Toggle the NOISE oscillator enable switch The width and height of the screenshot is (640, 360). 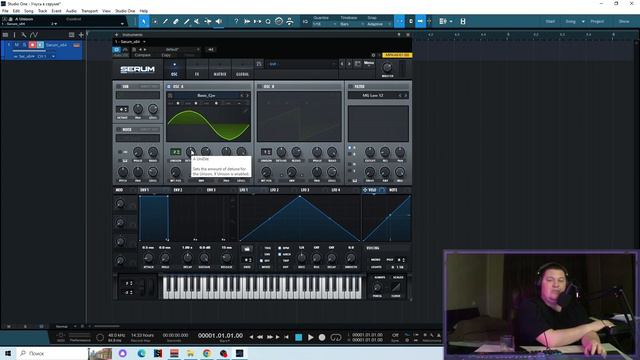point(118,129)
